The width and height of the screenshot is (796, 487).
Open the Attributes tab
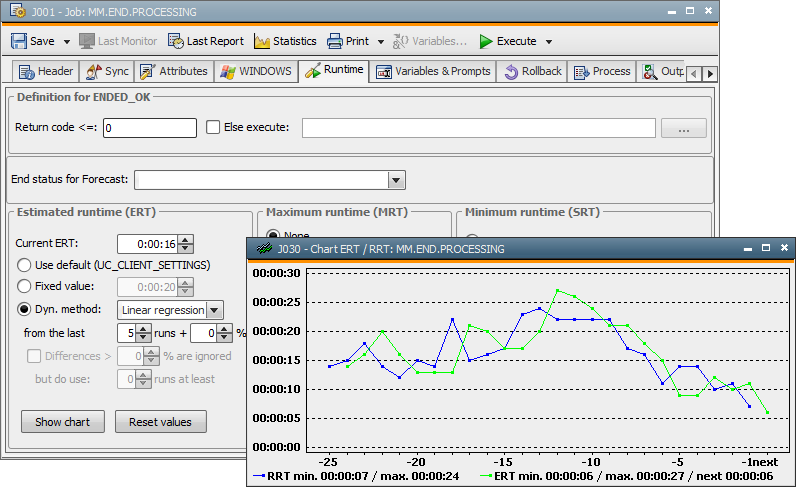(x=174, y=71)
